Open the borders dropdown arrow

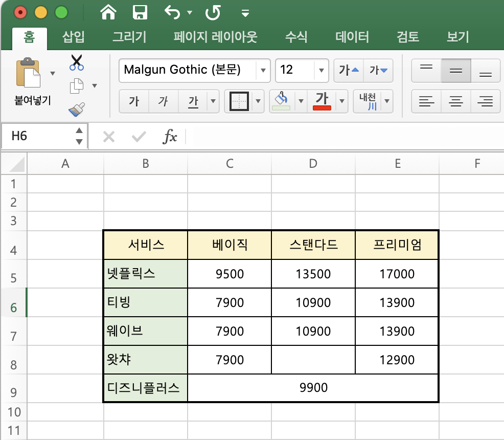click(258, 101)
